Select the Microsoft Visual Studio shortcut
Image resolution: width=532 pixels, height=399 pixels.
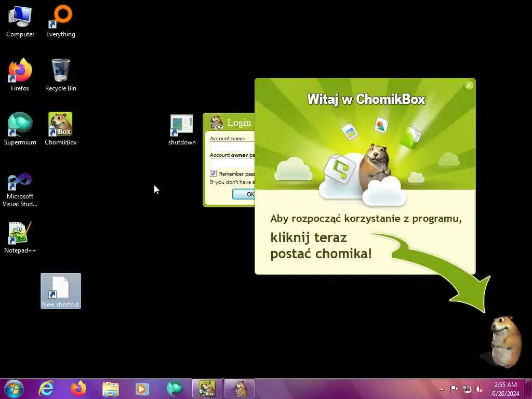tap(20, 190)
